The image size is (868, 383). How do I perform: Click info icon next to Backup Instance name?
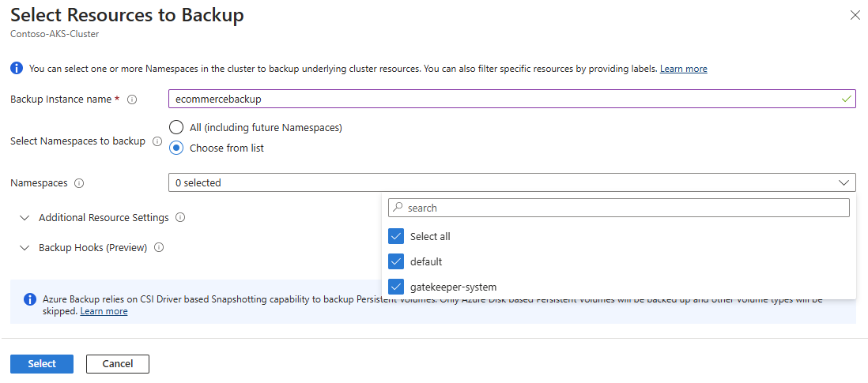point(132,100)
